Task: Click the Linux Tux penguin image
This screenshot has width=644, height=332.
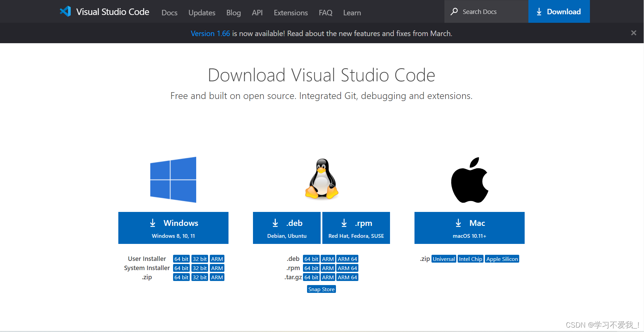Action: [322, 179]
